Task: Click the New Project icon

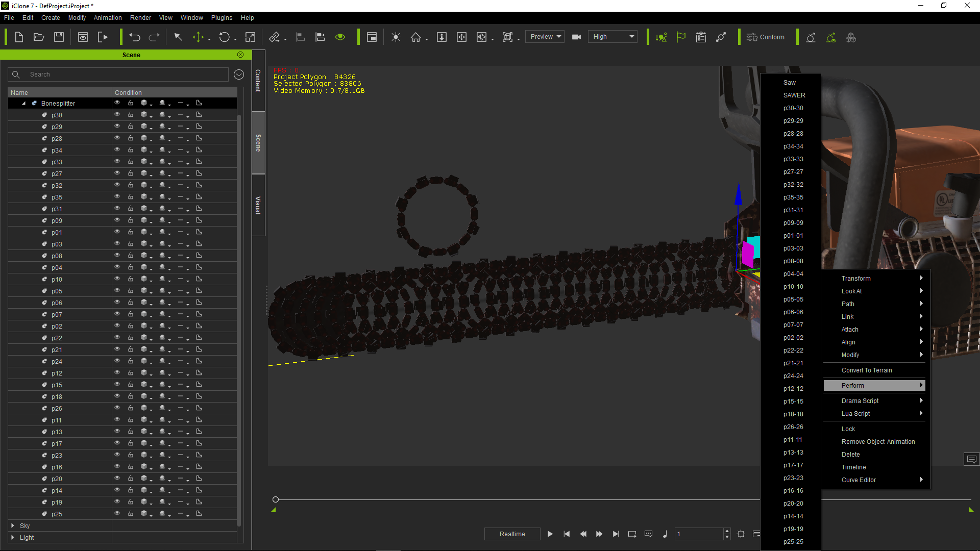Action: point(19,37)
